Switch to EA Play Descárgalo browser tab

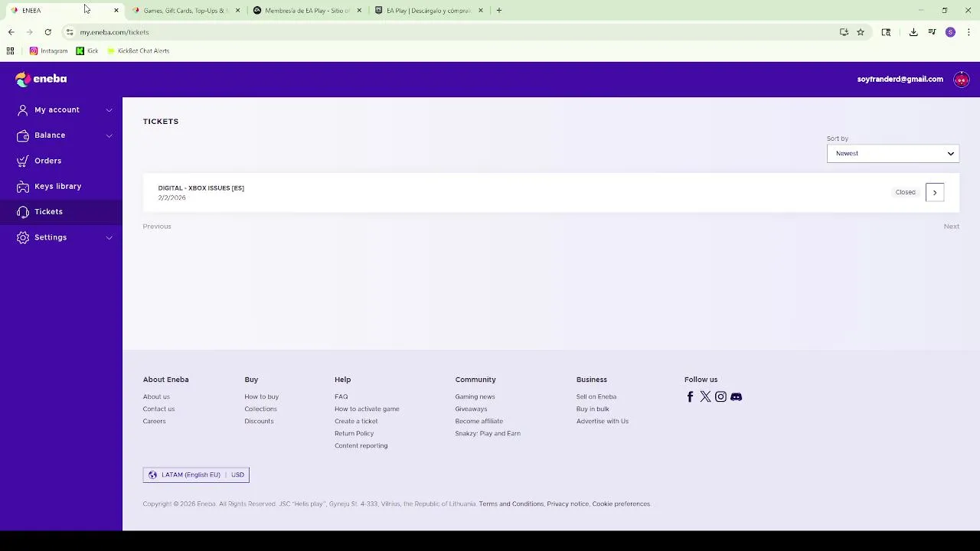point(429,11)
